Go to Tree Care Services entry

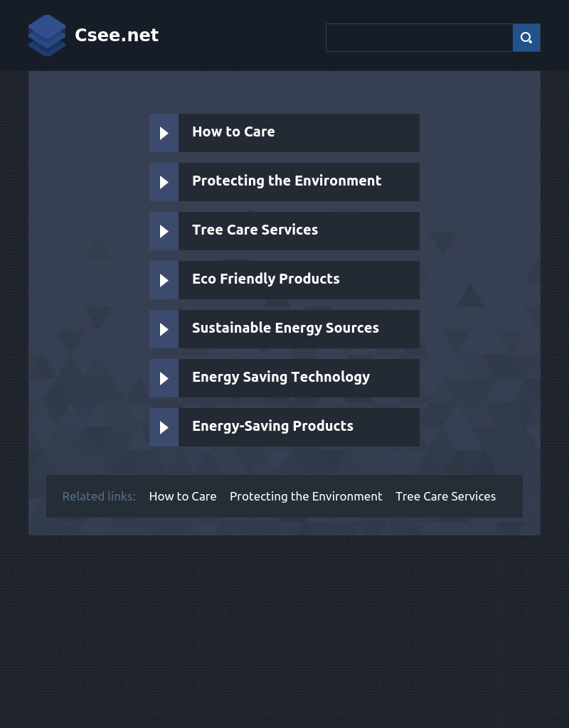(255, 230)
